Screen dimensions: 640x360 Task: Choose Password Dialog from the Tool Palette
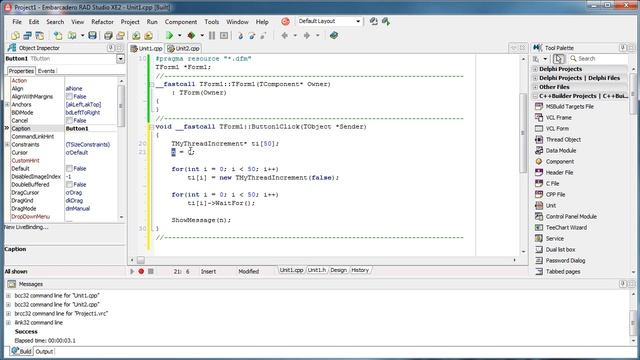pos(565,260)
